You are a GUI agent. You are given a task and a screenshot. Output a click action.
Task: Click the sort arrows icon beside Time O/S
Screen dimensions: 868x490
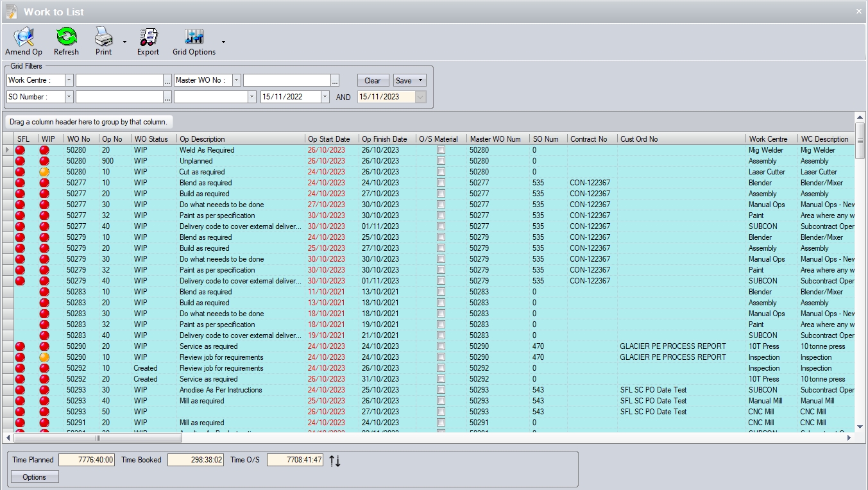coord(334,460)
